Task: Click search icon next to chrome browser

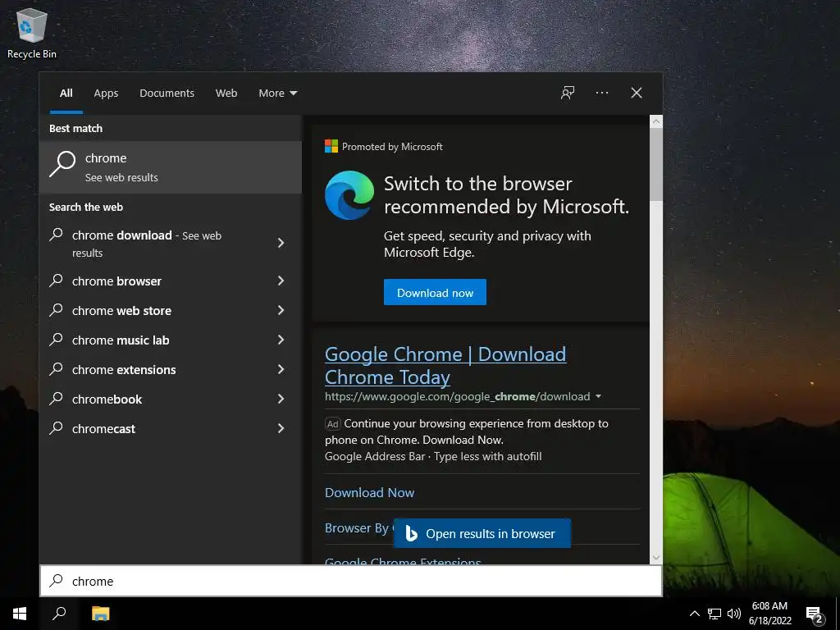Action: tap(57, 281)
